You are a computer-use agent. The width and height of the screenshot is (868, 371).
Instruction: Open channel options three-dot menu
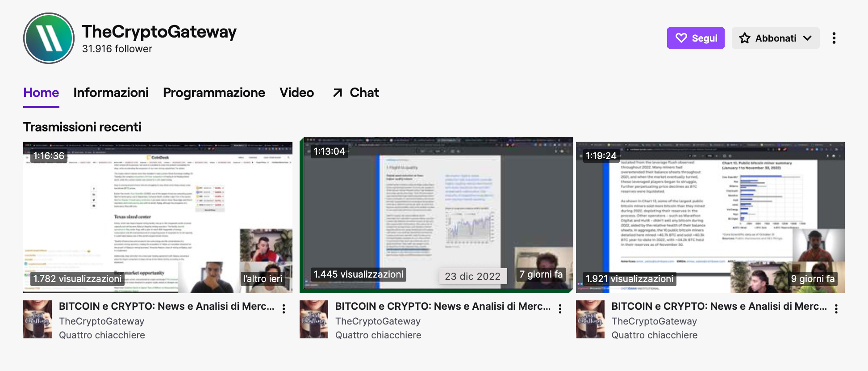tap(834, 38)
